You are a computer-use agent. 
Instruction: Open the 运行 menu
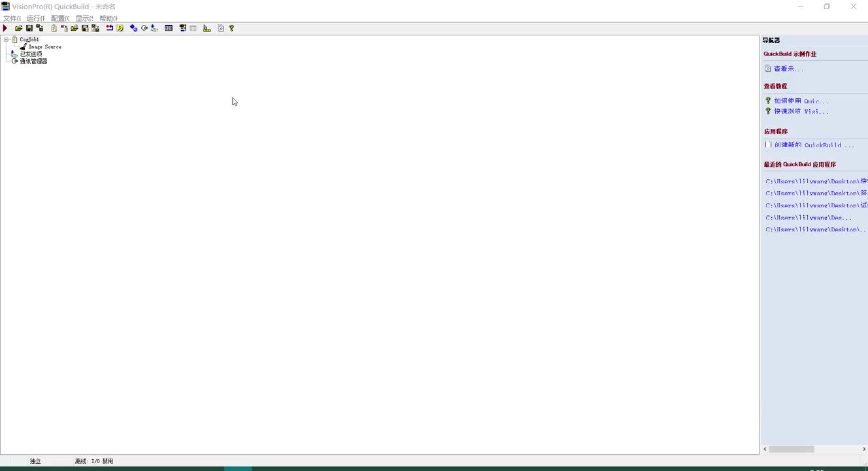click(36, 18)
